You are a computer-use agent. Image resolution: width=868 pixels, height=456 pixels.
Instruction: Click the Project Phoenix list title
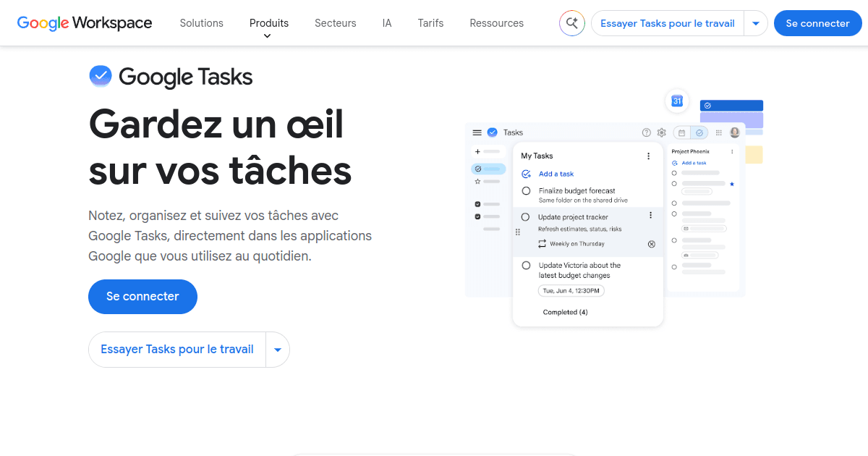click(x=691, y=151)
